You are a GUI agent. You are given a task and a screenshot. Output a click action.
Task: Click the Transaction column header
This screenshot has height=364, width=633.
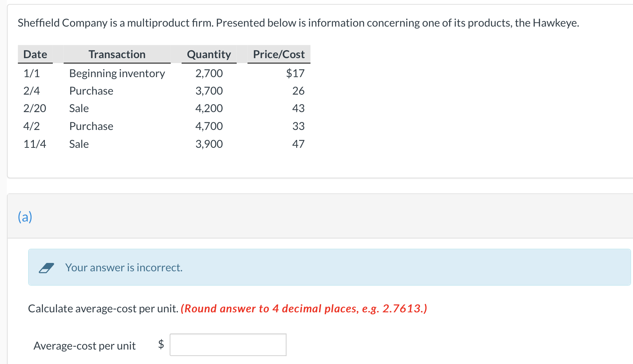tap(117, 54)
